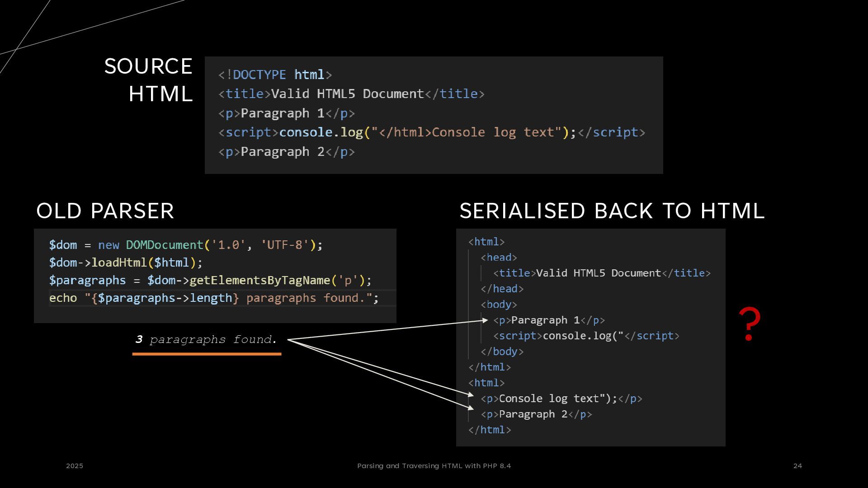Click the DOCTYPE html line in source
Image resolution: width=868 pixels, height=488 pixels.
tap(275, 75)
